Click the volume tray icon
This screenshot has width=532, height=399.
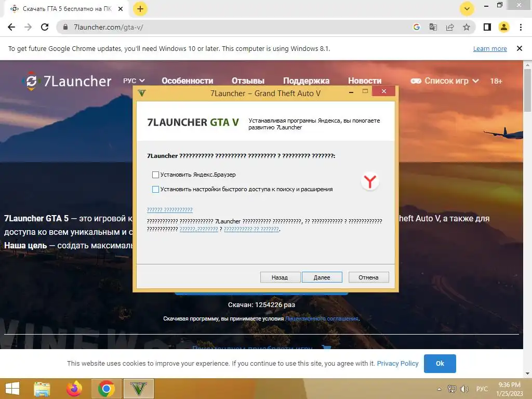[x=464, y=389]
